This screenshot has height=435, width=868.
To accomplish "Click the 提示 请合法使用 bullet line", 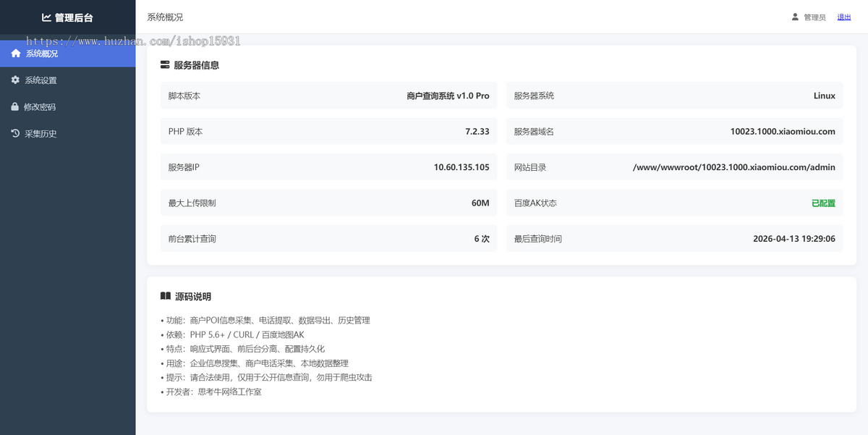I will (266, 377).
